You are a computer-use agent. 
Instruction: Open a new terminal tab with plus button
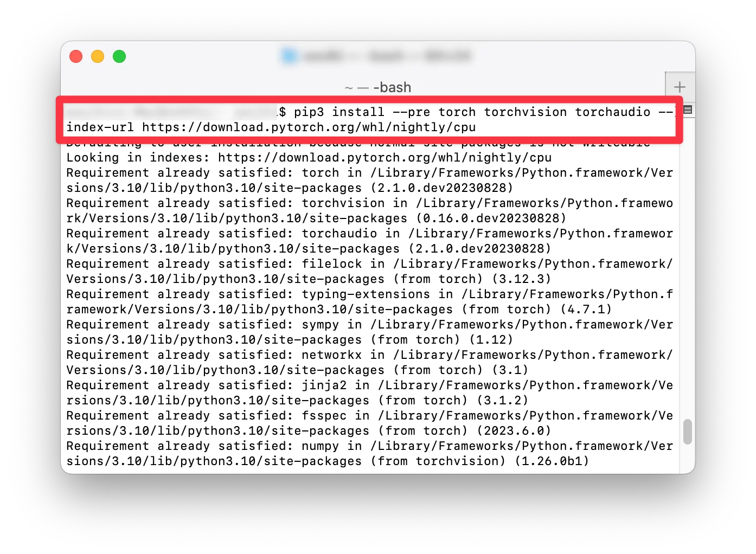coord(680,87)
